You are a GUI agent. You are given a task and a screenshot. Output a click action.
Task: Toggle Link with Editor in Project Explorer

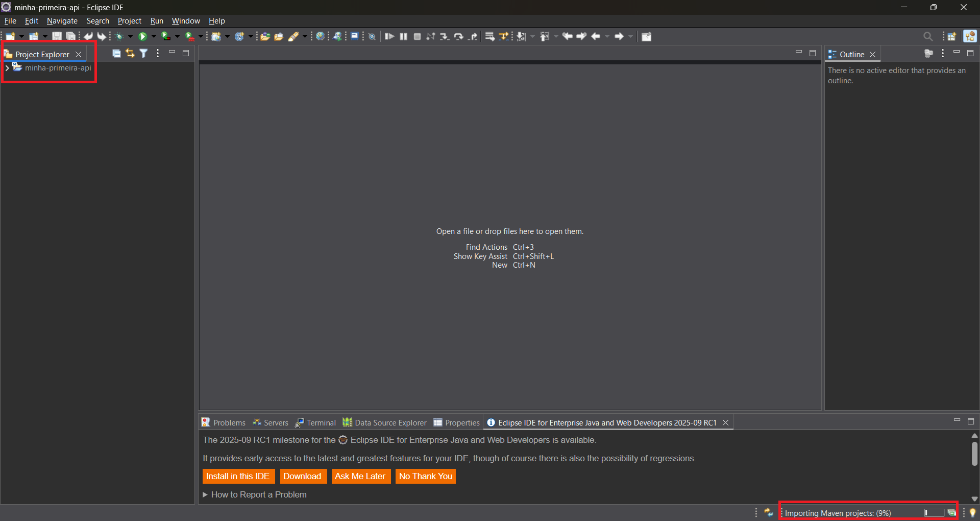pos(130,53)
